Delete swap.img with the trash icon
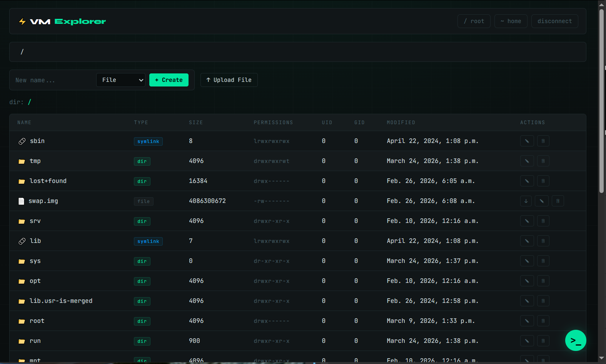This screenshot has width=606, height=364. pyautogui.click(x=558, y=201)
